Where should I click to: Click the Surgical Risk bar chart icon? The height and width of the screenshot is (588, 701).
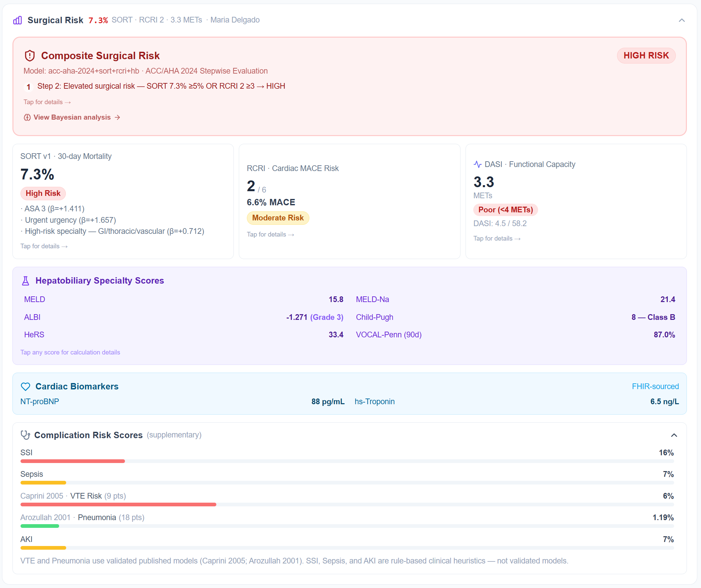tap(17, 20)
